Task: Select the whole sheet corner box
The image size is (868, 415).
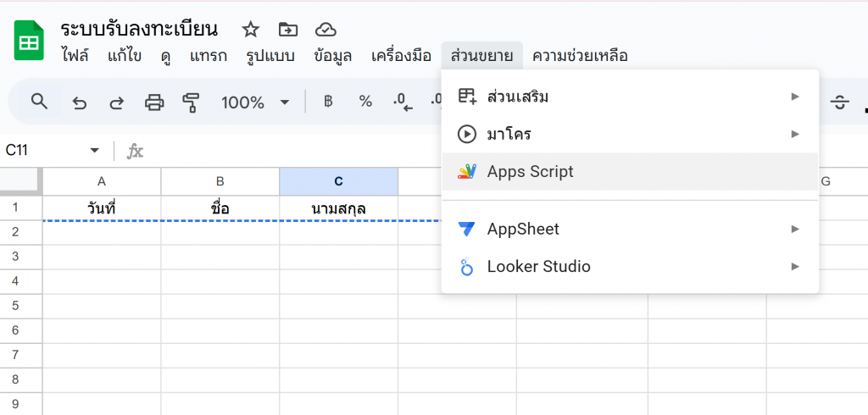Action: pos(21,181)
